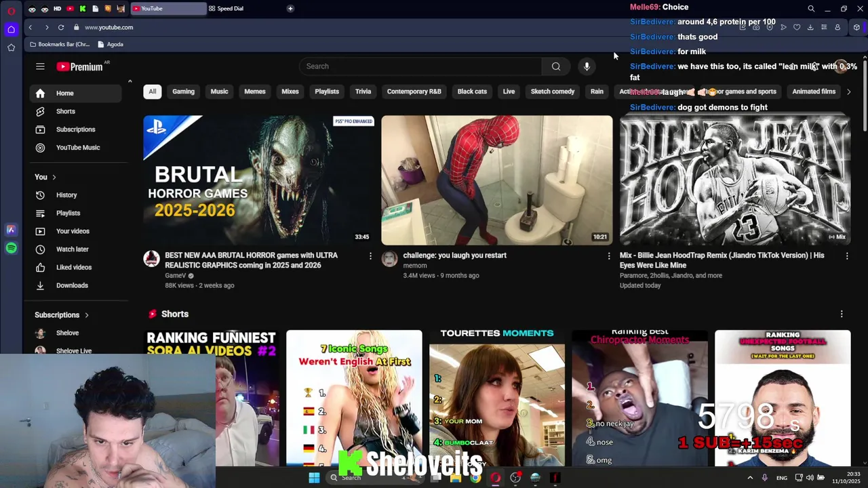Go forward with browser forward arrow
Screen dimensions: 868x488
click(46, 28)
